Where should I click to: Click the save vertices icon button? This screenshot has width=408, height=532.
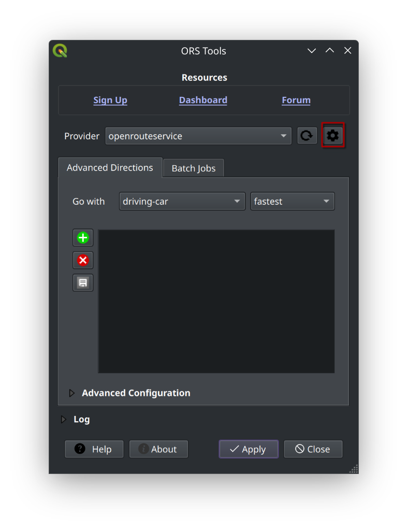83,283
